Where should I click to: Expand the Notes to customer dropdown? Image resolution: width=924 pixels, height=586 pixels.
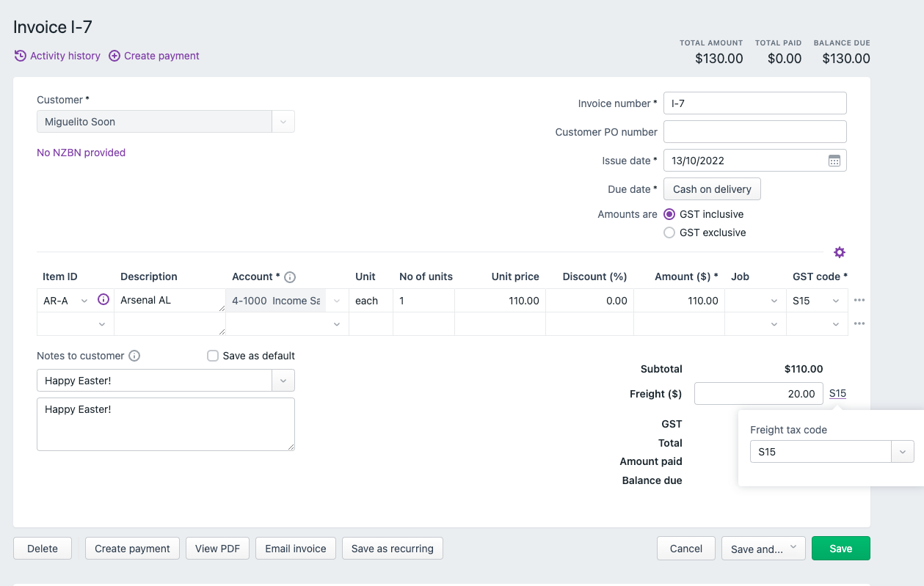(283, 380)
